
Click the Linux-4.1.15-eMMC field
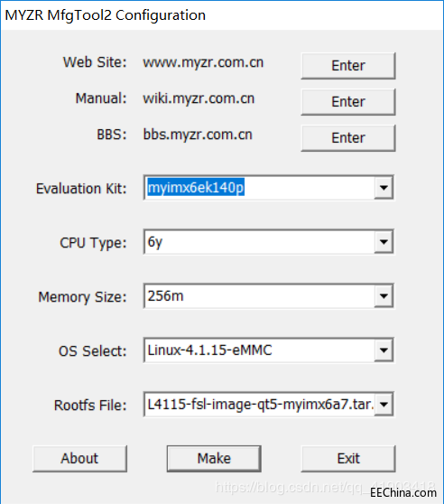coord(259,350)
